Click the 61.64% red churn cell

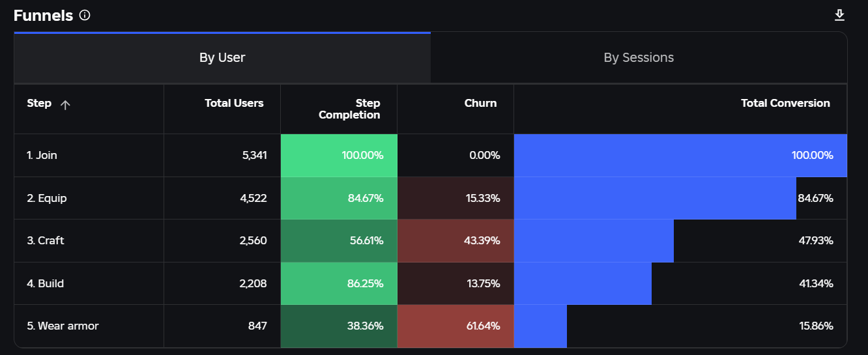(x=456, y=326)
